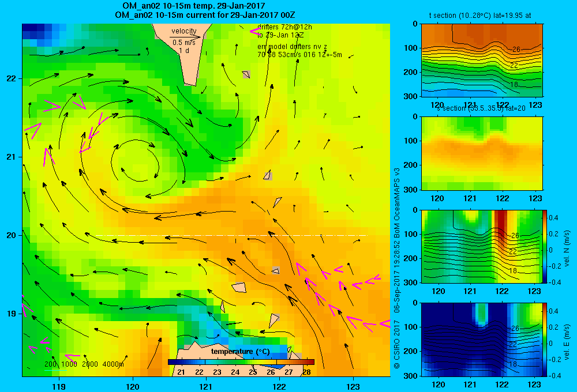Image resolution: width=577 pixels, height=392 pixels.
Task: Click the 'vel. E (m/s)' axis label
Action: coord(567,342)
